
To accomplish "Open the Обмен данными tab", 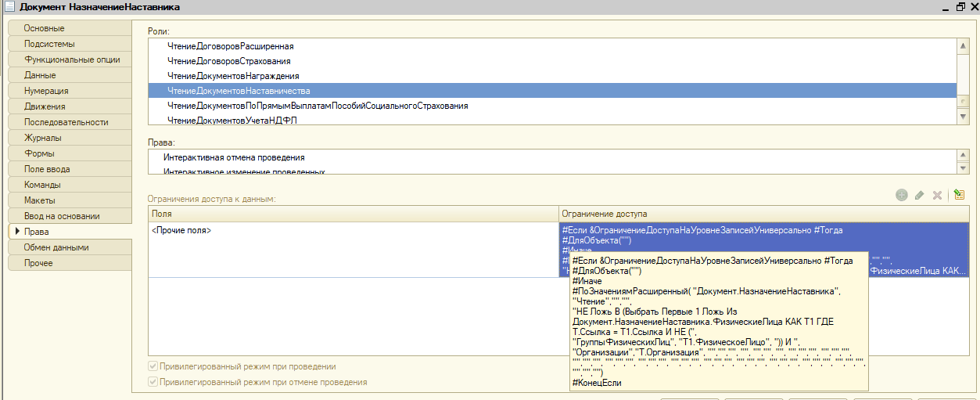I will tap(70, 247).
